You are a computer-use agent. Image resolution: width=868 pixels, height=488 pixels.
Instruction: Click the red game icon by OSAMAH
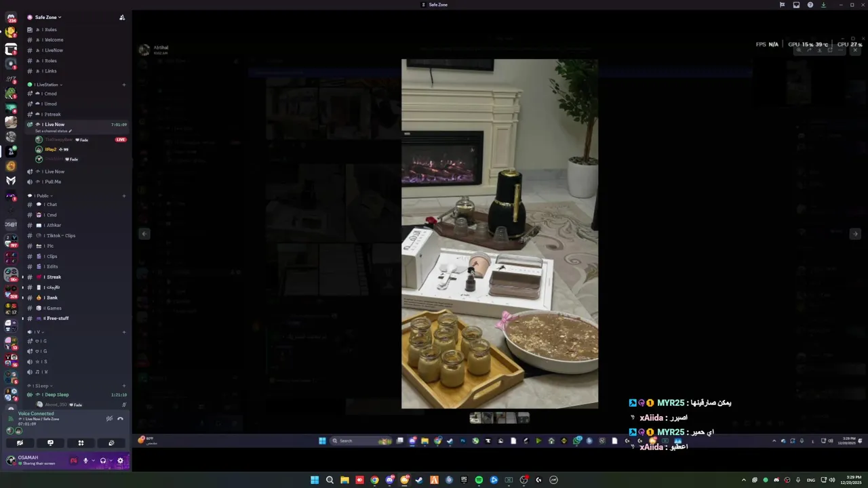point(74,461)
